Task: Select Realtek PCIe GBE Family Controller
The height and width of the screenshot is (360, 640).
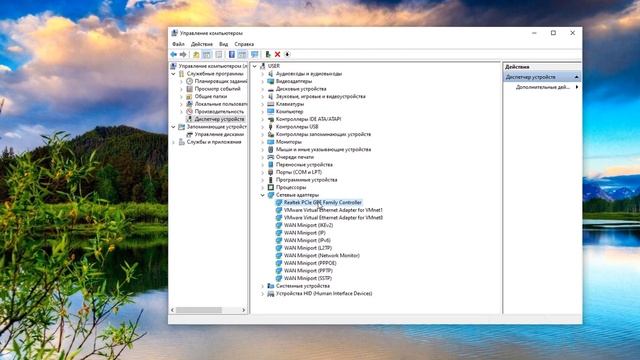Action: click(322, 202)
